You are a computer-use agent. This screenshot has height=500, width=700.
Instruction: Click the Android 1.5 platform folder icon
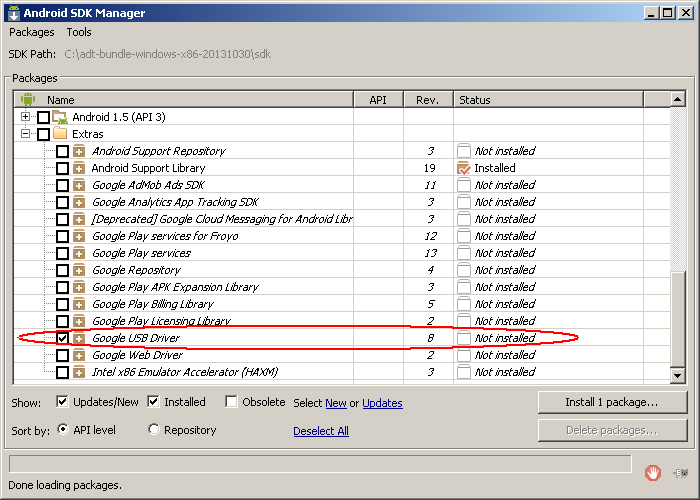pos(60,117)
